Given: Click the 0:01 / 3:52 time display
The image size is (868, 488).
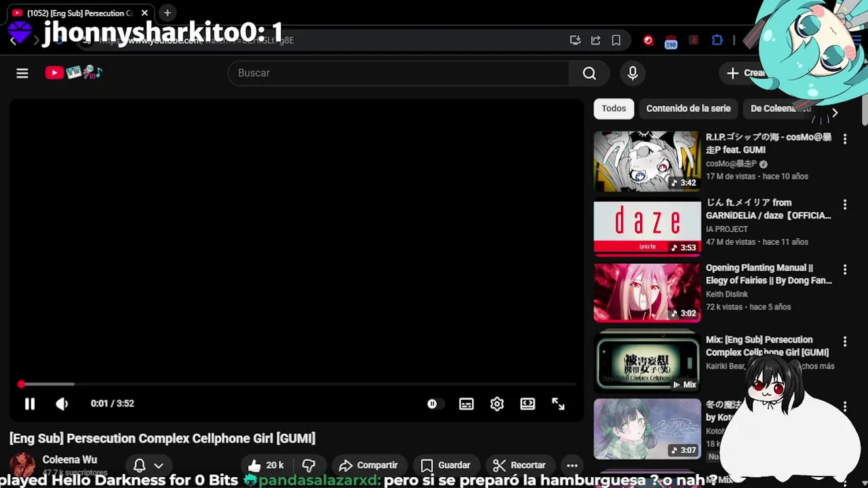Looking at the screenshot, I should pos(113,403).
